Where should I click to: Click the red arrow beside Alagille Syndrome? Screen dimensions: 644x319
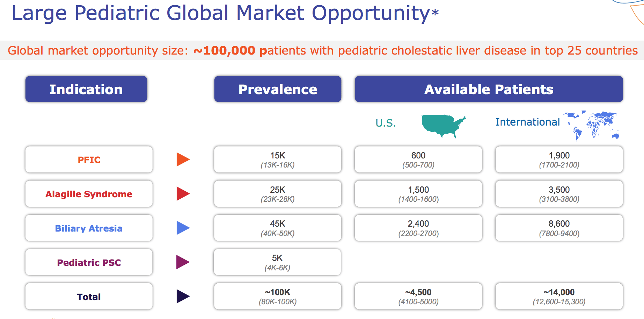[182, 194]
